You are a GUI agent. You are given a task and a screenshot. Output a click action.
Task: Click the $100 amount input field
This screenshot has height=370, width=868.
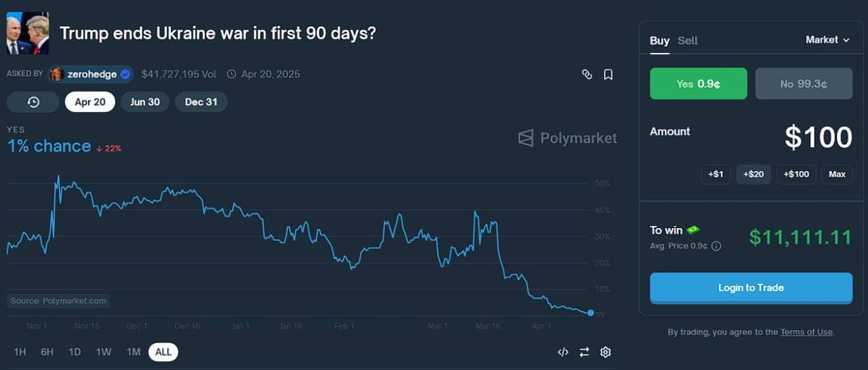pyautogui.click(x=818, y=138)
